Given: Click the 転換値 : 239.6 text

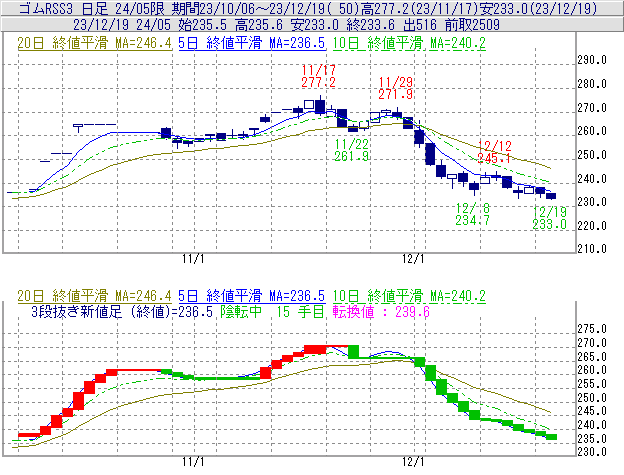Looking at the screenshot, I should [381, 311].
